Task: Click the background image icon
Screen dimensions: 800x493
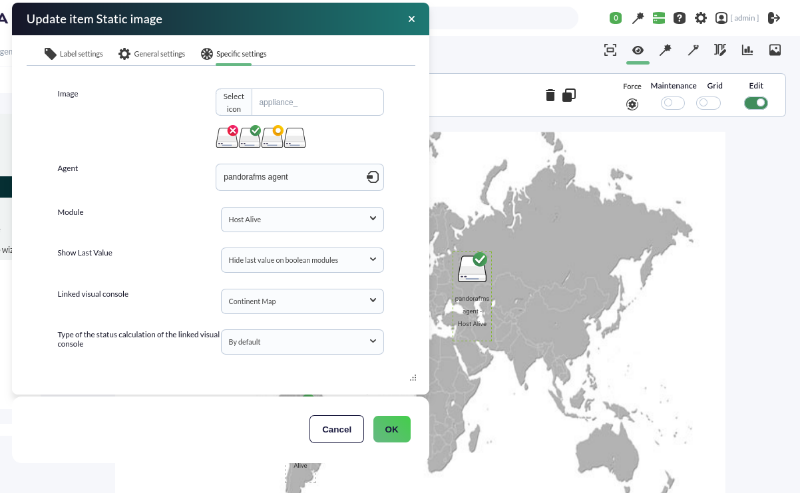Action: coord(775,50)
